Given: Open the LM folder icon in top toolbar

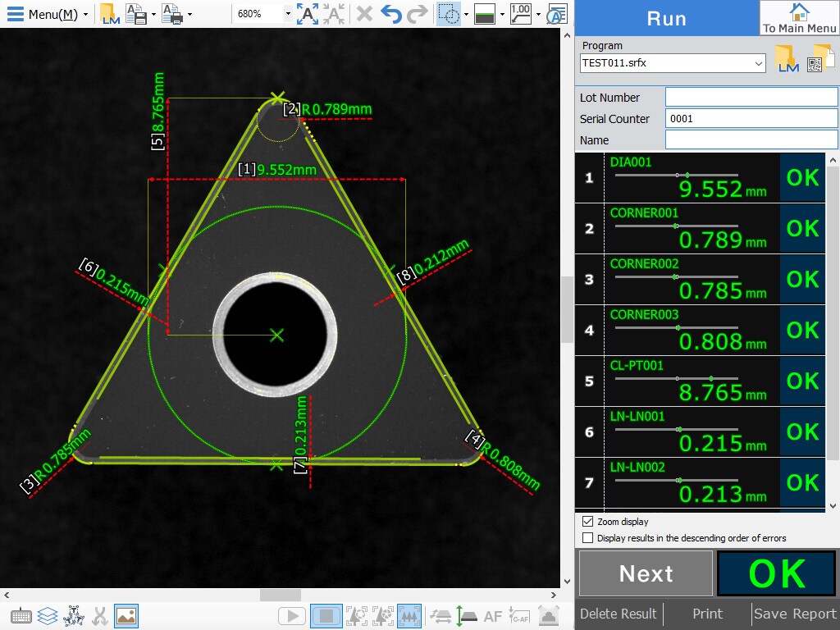Looking at the screenshot, I should click(109, 14).
